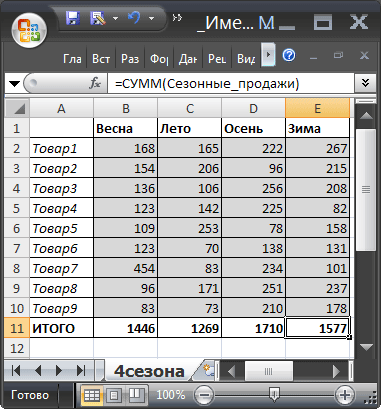Select cell with value 454
This screenshot has height=409, width=381.
(x=126, y=268)
